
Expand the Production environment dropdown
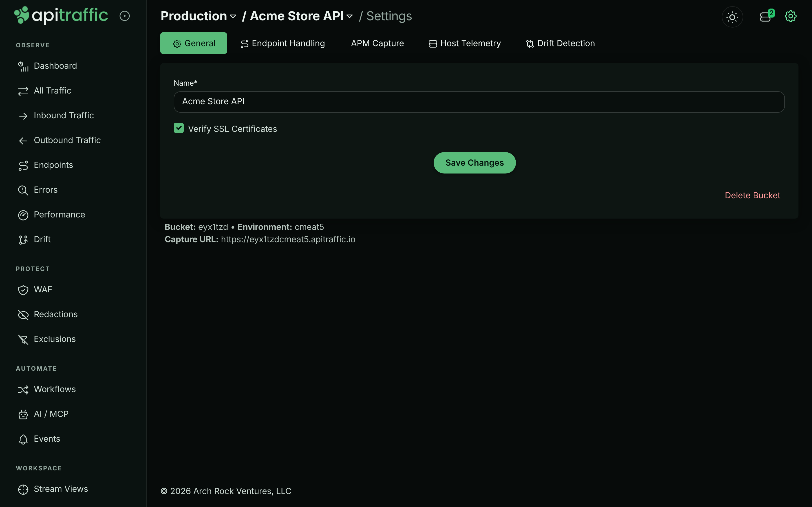[198, 16]
